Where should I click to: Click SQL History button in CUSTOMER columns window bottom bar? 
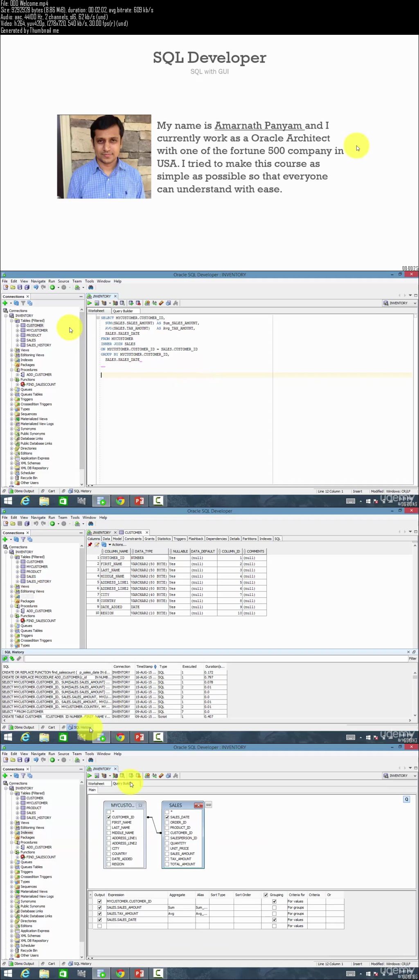pos(80,727)
